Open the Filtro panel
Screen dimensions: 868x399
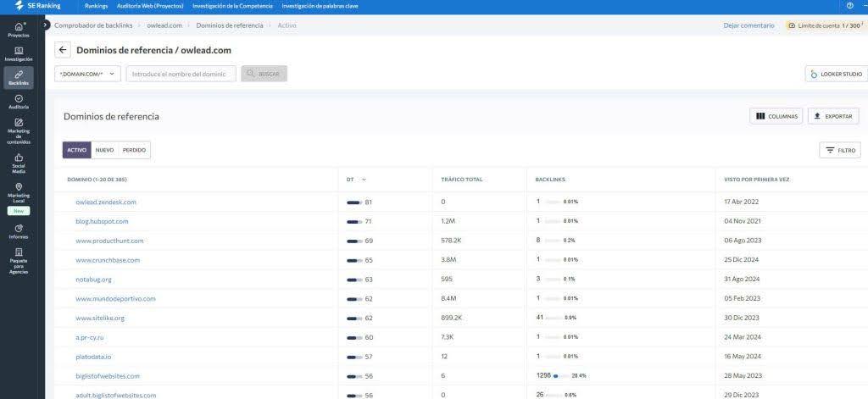pyautogui.click(x=840, y=150)
